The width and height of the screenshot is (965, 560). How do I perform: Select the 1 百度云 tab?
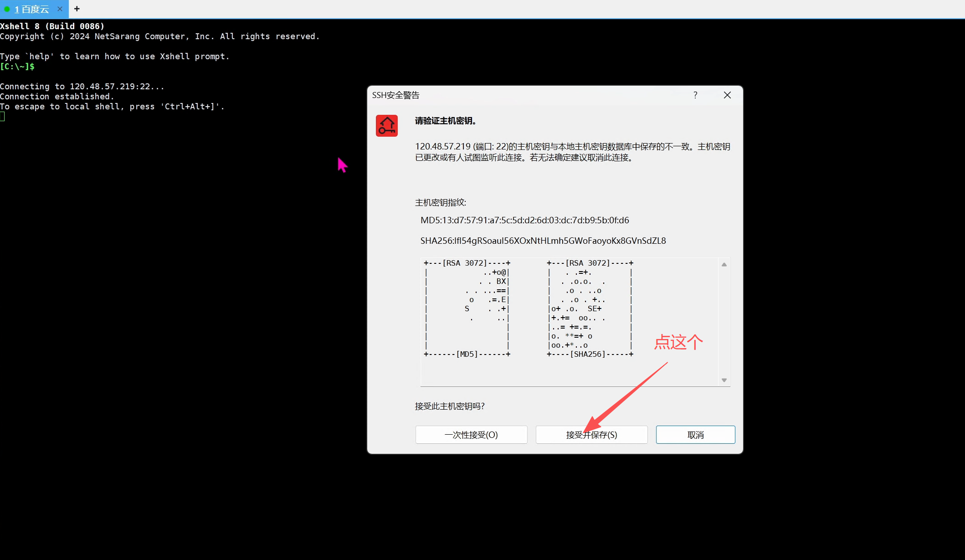click(x=32, y=9)
